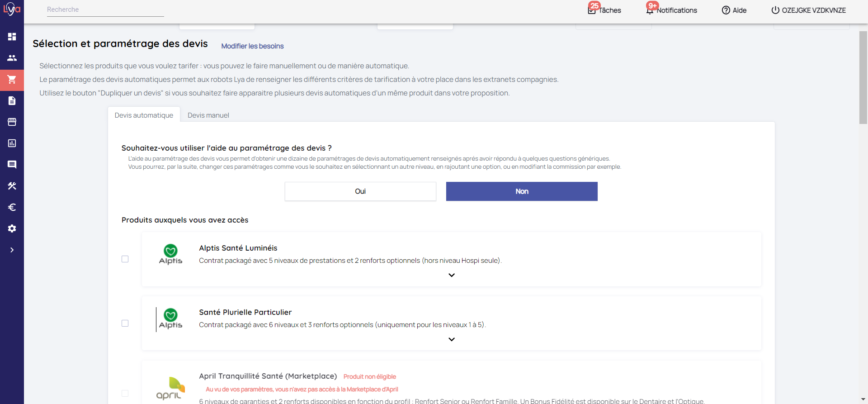Expand the left sidebar with arrow
The width and height of the screenshot is (868, 404).
[x=12, y=250]
